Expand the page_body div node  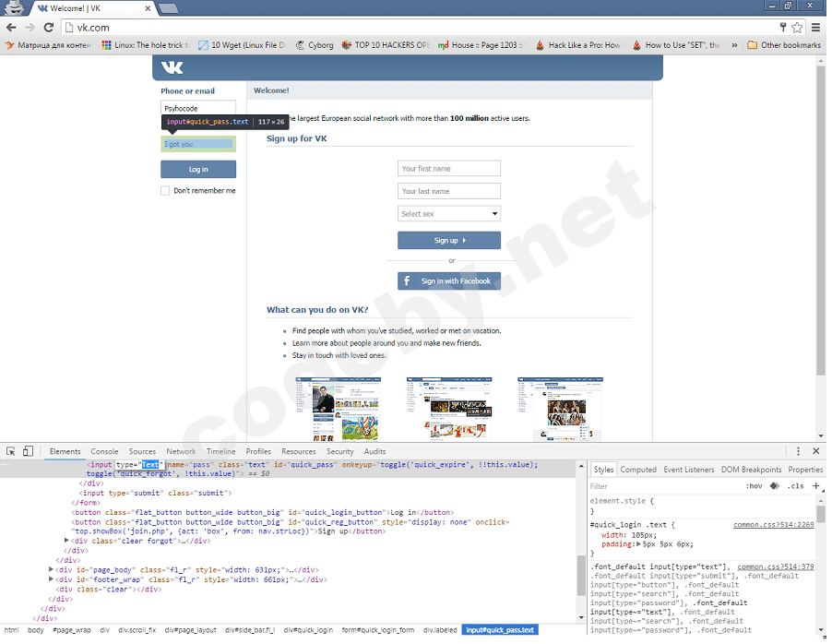(51, 569)
